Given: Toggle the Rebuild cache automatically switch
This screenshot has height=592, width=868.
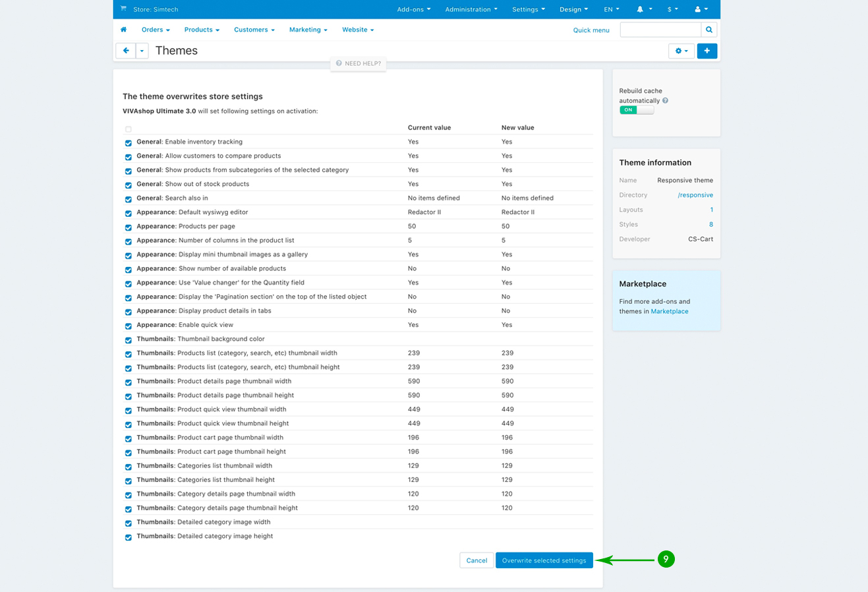Looking at the screenshot, I should [636, 110].
